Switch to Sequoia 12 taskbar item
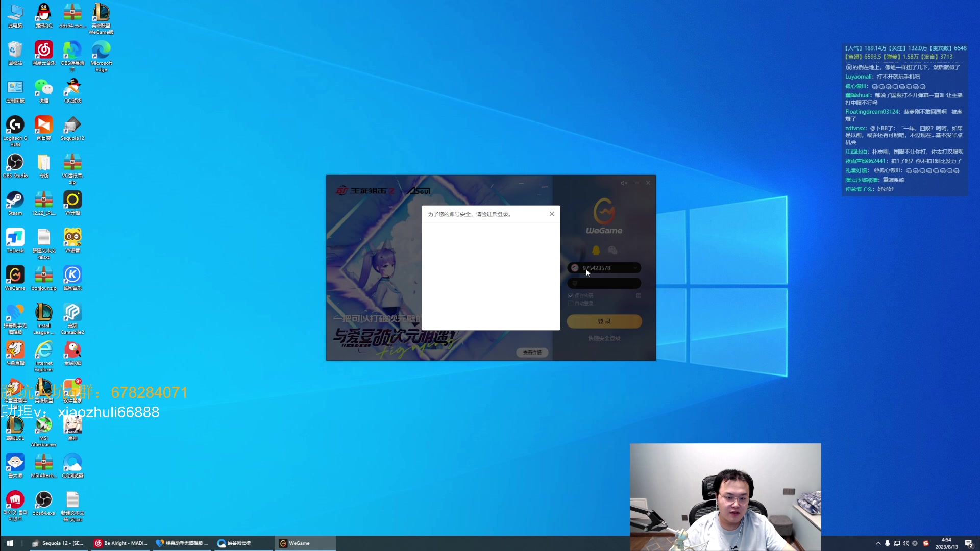Image resolution: width=980 pixels, height=551 pixels. pyautogui.click(x=58, y=543)
